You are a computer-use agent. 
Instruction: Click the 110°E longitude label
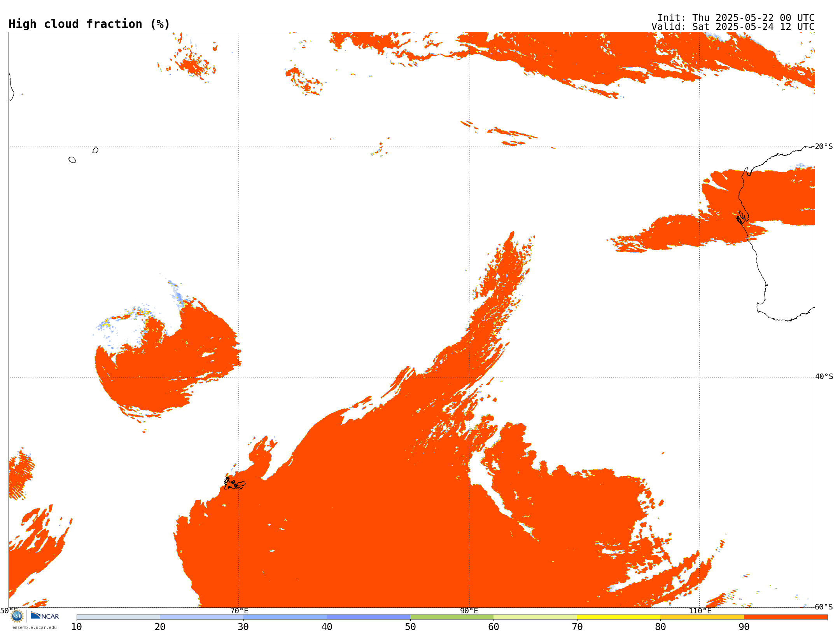700,611
